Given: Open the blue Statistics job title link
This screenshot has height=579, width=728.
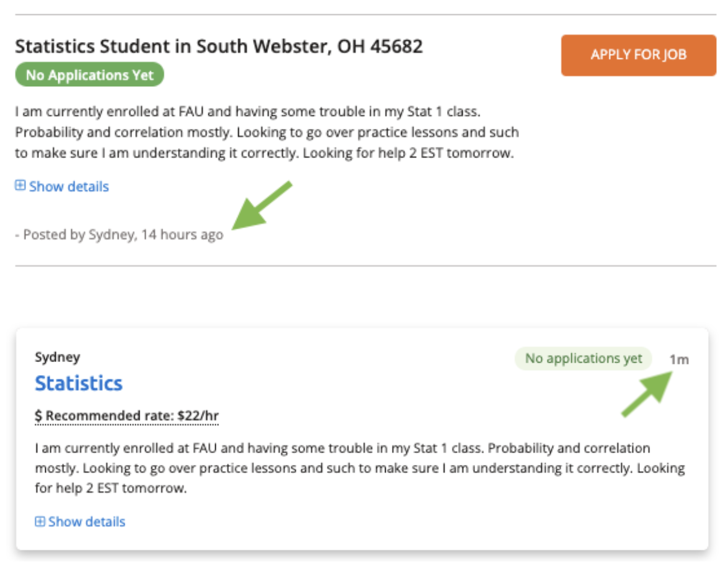Looking at the screenshot, I should (x=79, y=383).
